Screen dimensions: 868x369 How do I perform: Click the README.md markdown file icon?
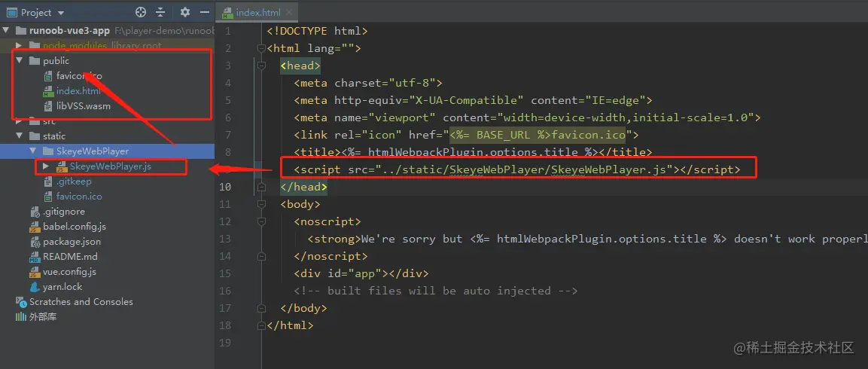pos(35,257)
